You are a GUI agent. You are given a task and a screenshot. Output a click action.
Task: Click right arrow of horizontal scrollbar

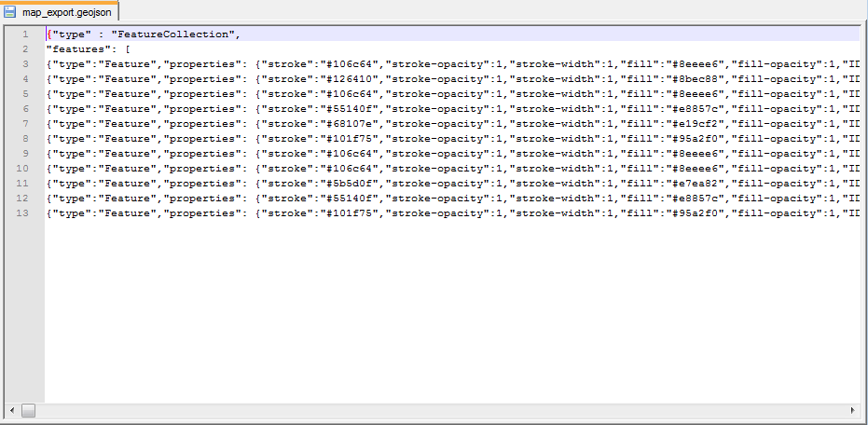[853, 410]
